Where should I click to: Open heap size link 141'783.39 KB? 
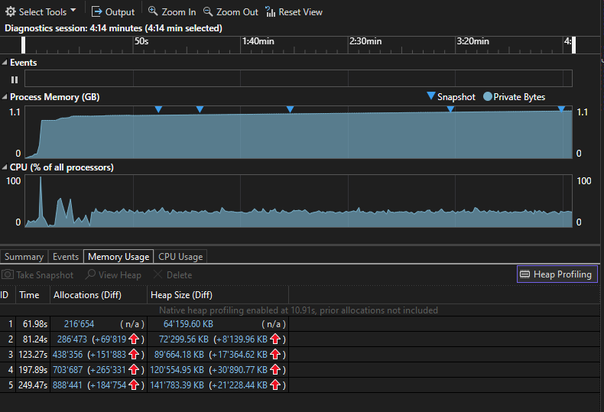click(x=177, y=385)
